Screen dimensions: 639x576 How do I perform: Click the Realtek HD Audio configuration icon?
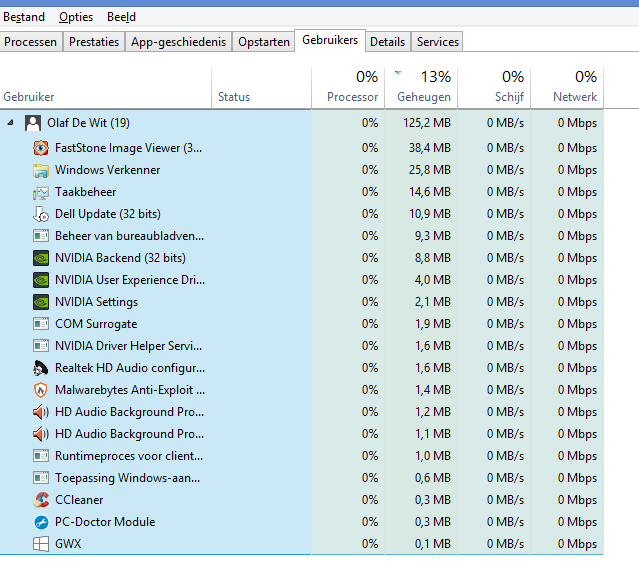(41, 368)
